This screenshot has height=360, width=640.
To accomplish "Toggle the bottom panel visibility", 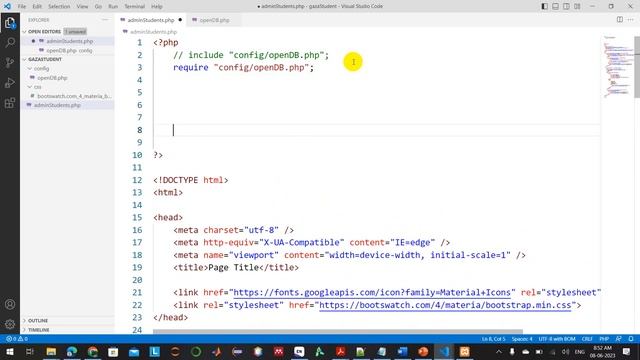I will 556,6.
